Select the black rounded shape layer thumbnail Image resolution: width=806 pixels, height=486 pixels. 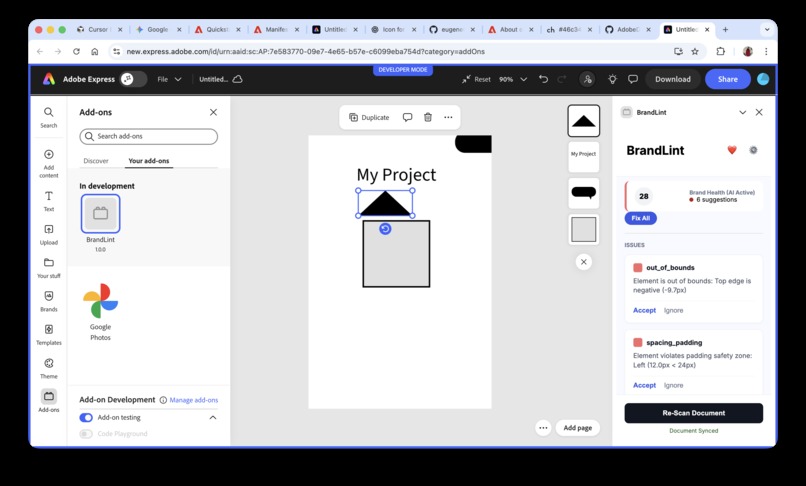(583, 193)
